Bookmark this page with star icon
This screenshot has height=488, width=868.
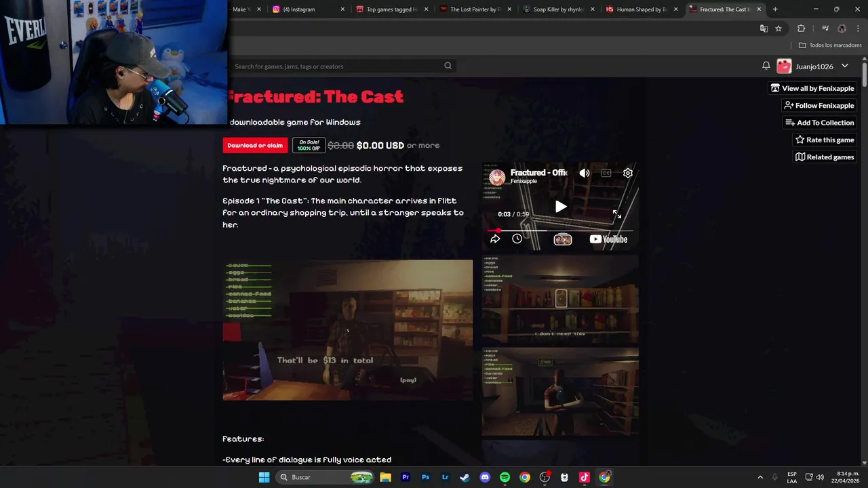pos(778,28)
